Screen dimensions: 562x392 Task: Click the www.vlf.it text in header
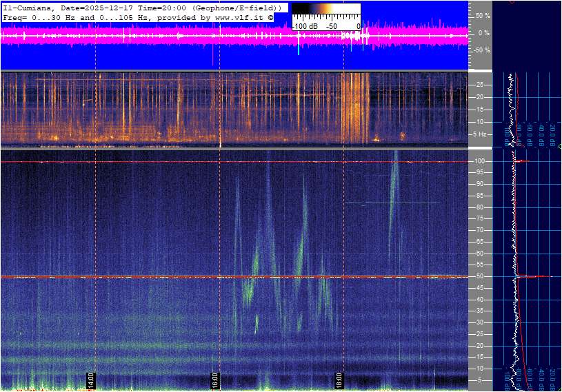(x=239, y=17)
